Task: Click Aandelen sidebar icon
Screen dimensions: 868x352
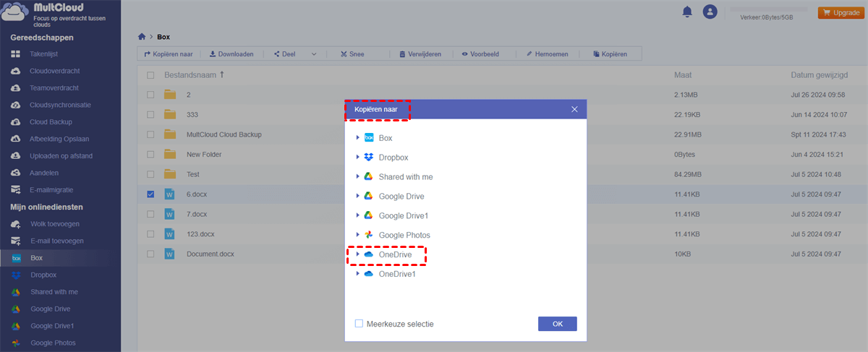Action: (x=16, y=173)
